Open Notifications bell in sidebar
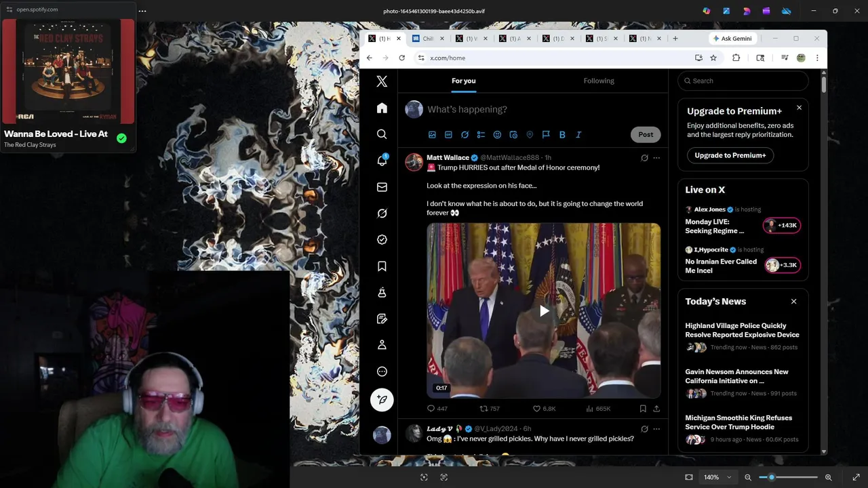This screenshot has width=868, height=488. pos(382,161)
